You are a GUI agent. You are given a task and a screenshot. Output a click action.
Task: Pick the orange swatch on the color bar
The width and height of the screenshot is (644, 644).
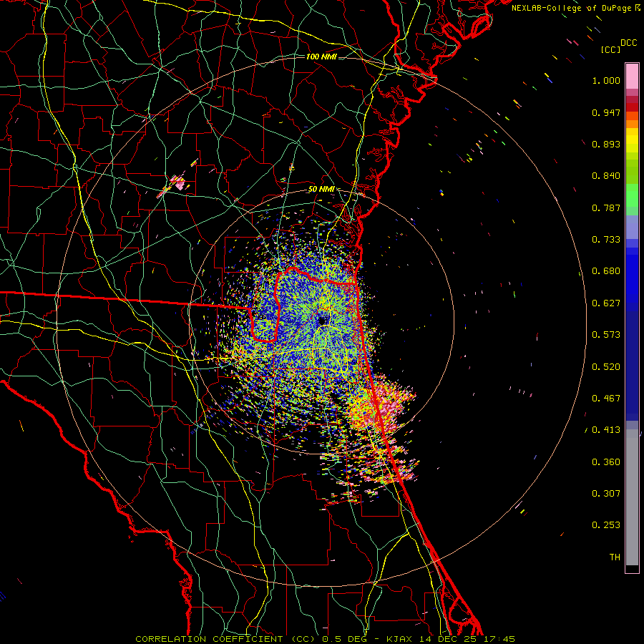632,123
